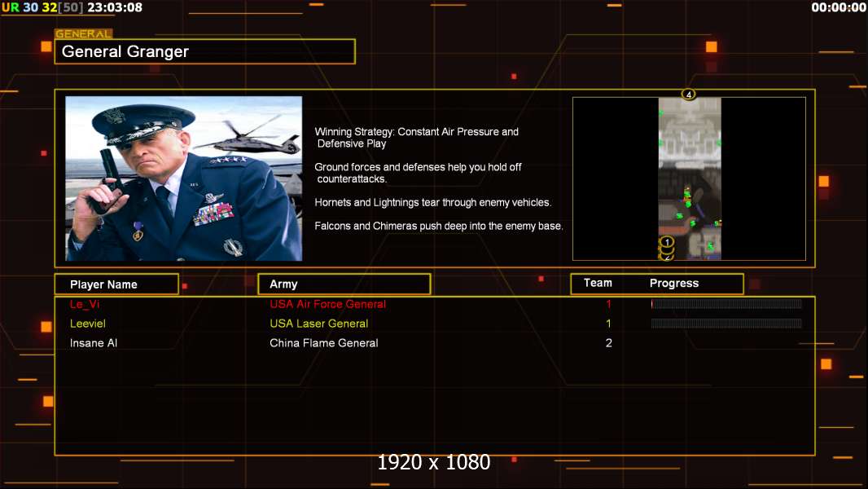Click the Army column header
Screen dimensions: 868x489
[x=344, y=284]
